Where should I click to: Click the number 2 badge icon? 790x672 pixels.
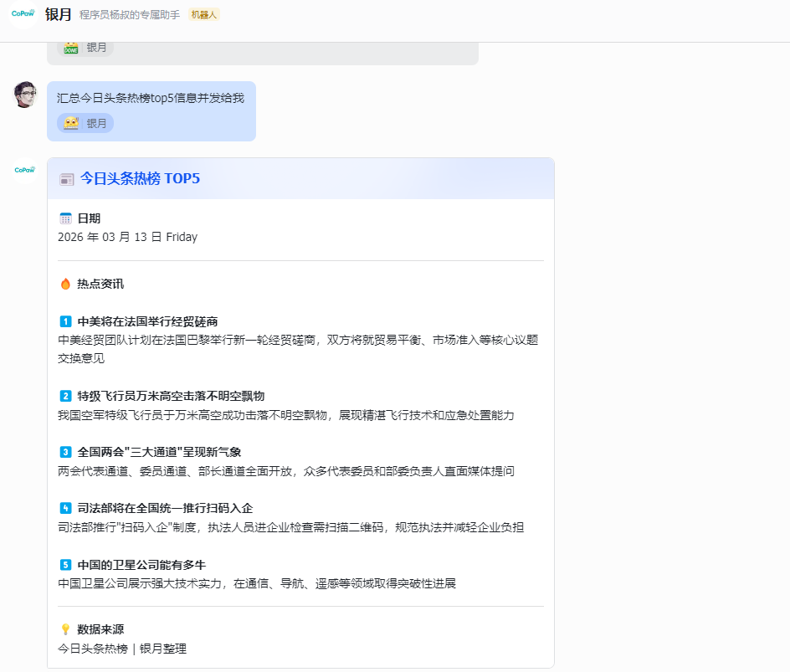coord(65,396)
